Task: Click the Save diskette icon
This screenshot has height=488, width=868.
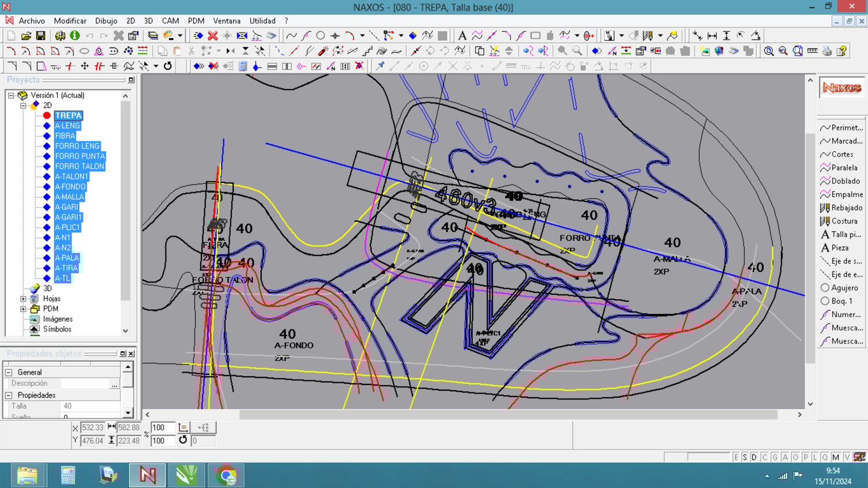Action: click(41, 36)
